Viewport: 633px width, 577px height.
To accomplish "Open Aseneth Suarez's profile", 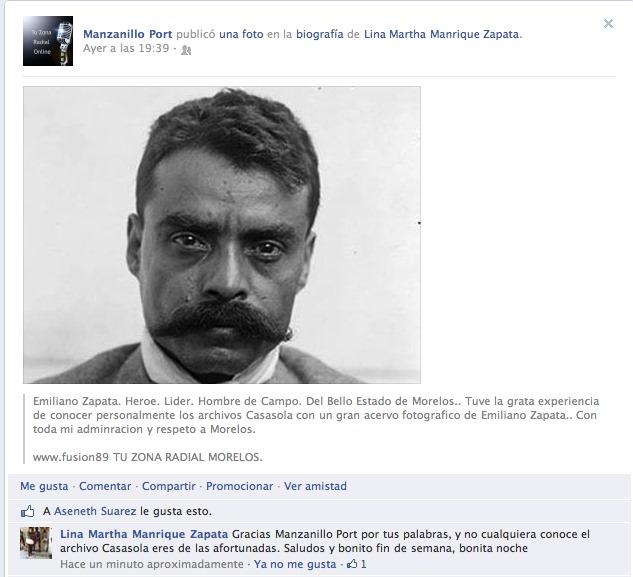I will point(95,511).
